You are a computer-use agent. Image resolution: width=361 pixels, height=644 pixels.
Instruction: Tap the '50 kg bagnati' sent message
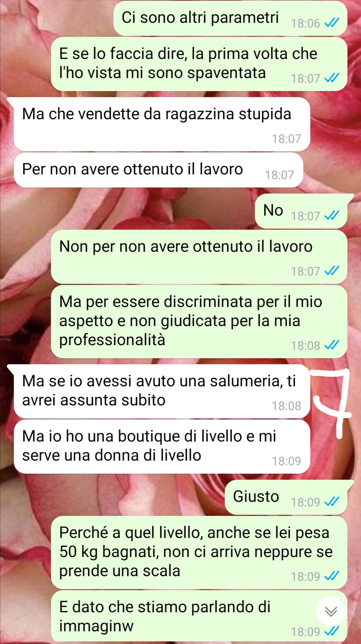199,552
